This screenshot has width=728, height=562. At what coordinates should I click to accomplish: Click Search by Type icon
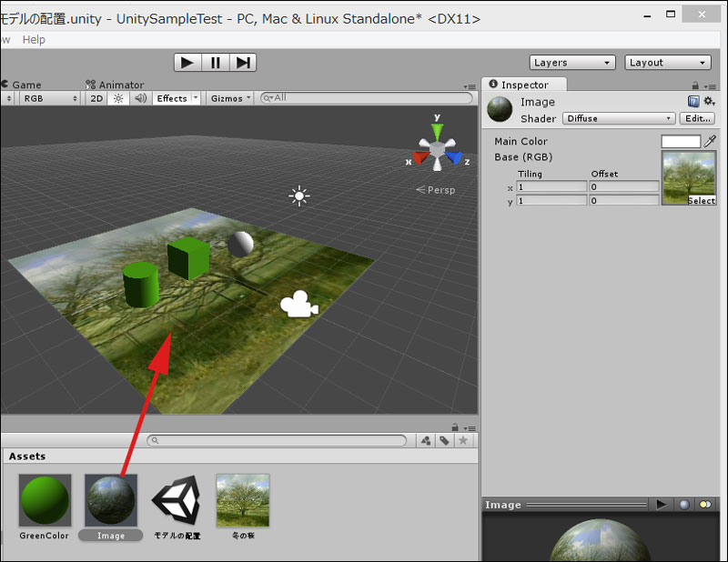(x=426, y=440)
